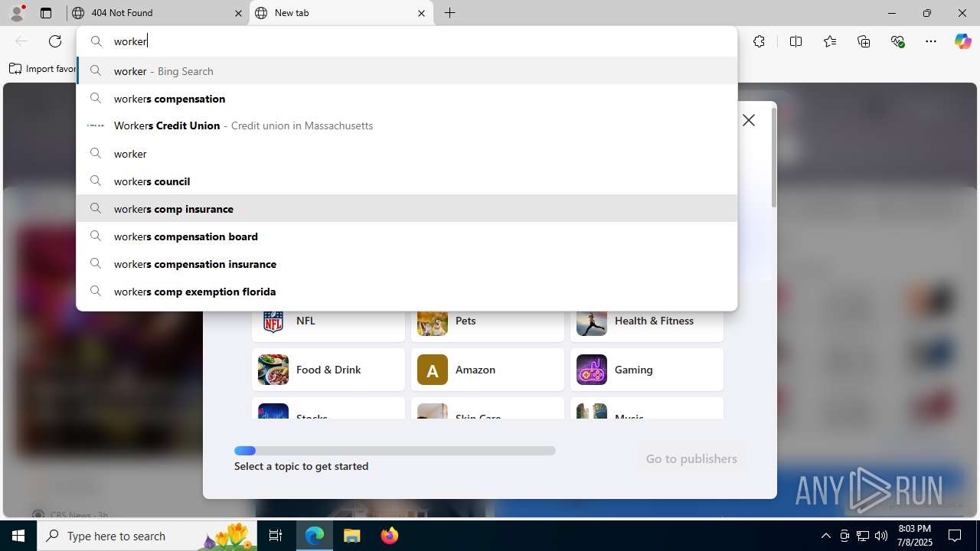
Task: Open the tab actions menu icon
Action: 46,13
